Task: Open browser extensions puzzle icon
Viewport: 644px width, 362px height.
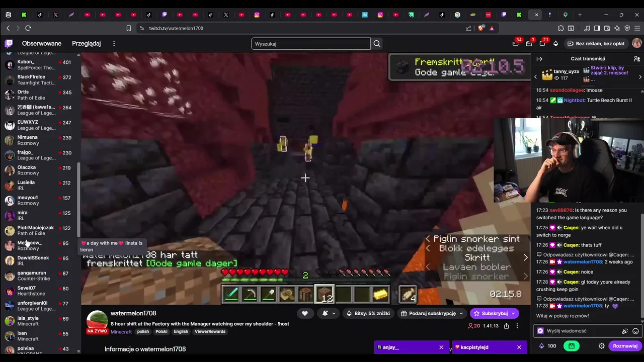Action: tap(561, 28)
